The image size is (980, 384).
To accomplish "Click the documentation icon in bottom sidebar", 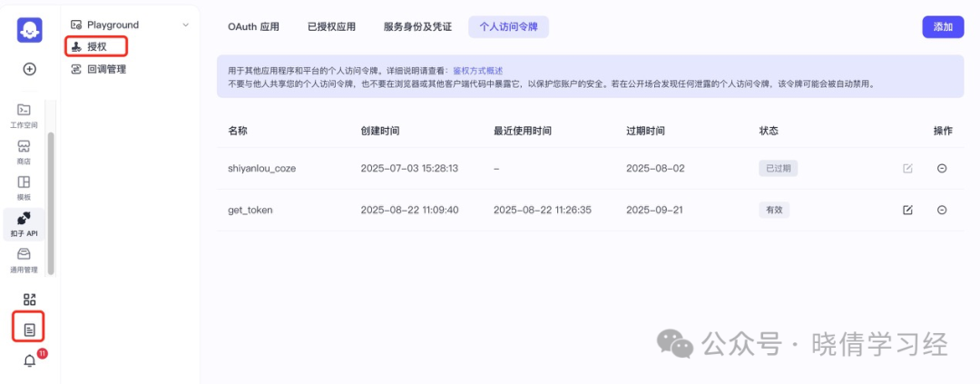I will tap(29, 329).
